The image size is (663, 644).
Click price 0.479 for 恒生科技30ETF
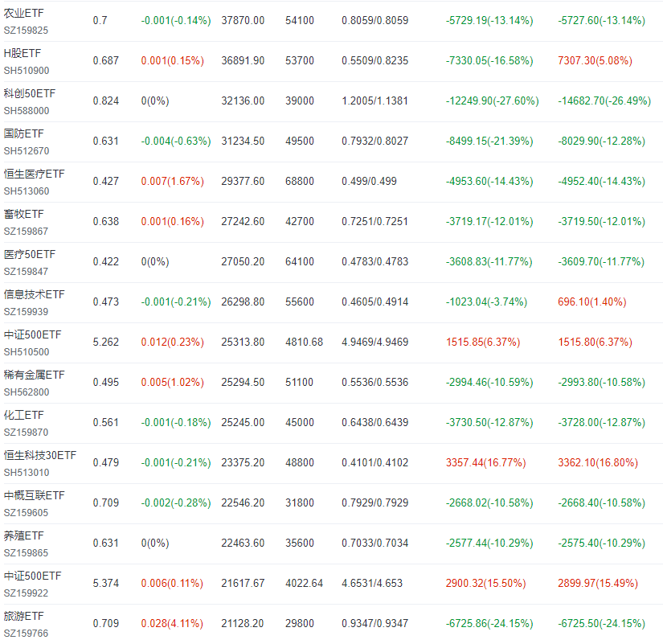coord(106,462)
